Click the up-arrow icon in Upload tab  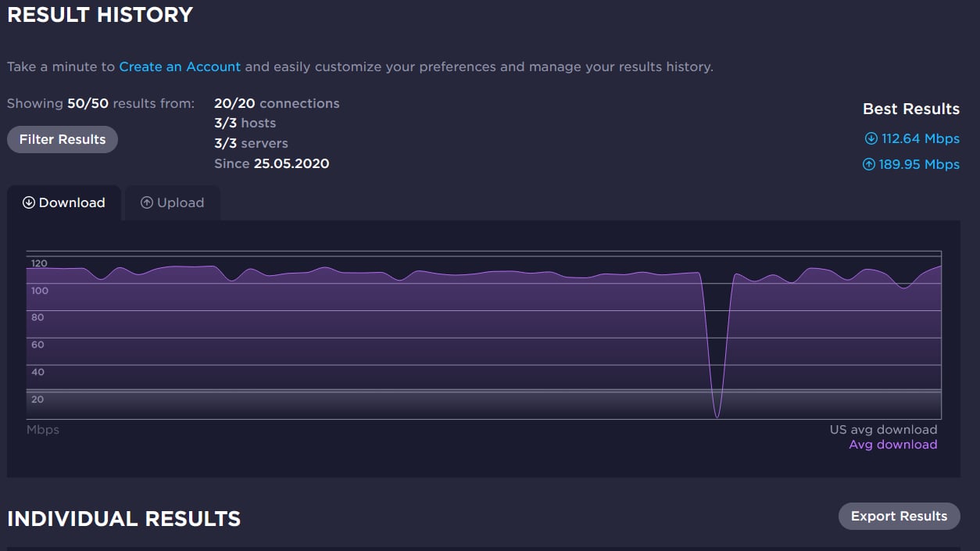point(146,203)
